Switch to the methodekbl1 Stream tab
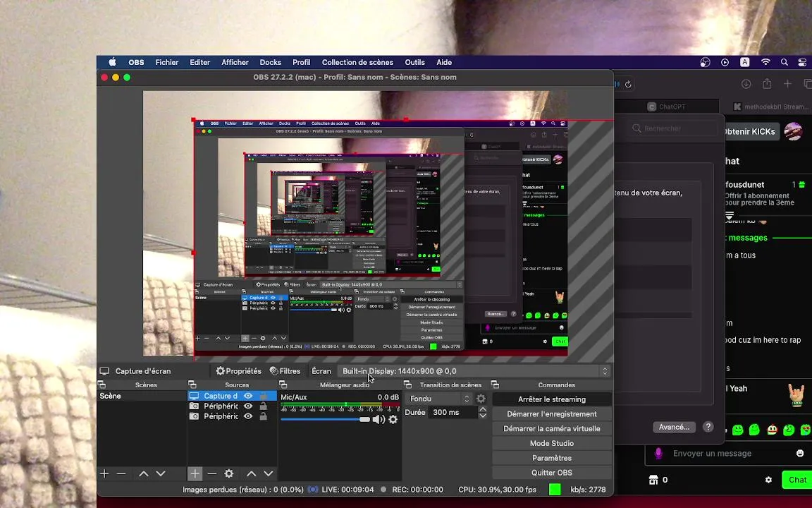Image resolution: width=812 pixels, height=508 pixels. point(770,107)
